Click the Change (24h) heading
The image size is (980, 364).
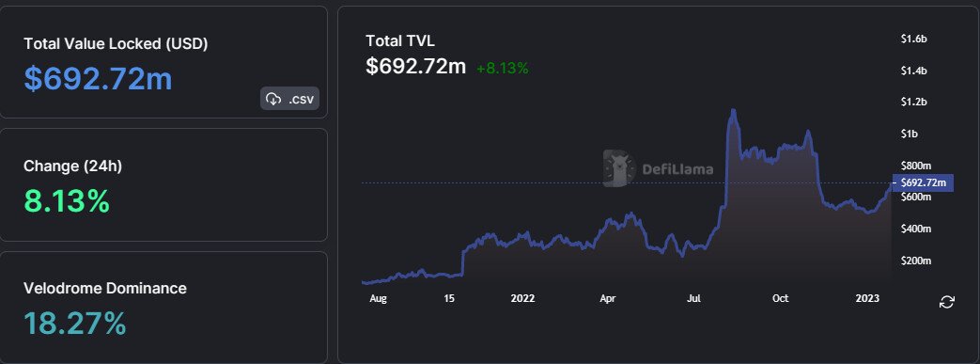72,166
